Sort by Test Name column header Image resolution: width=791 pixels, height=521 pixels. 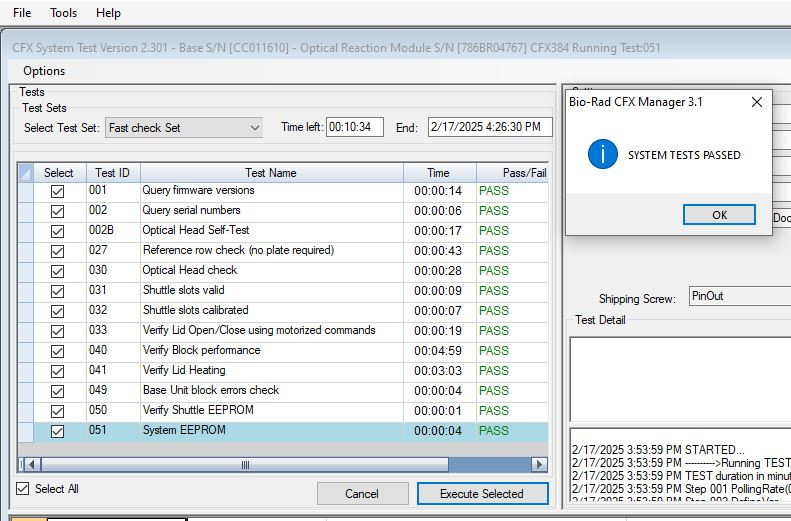[270, 173]
